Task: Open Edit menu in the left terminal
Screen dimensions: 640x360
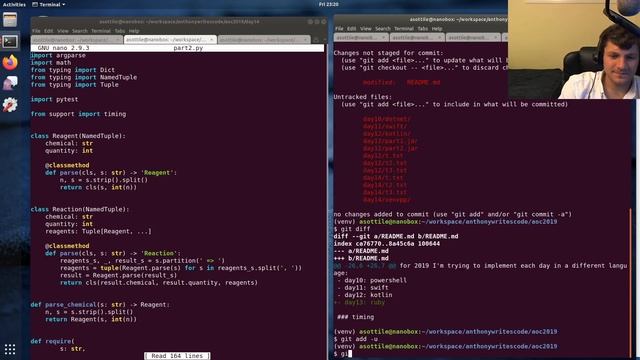Action: click(49, 31)
